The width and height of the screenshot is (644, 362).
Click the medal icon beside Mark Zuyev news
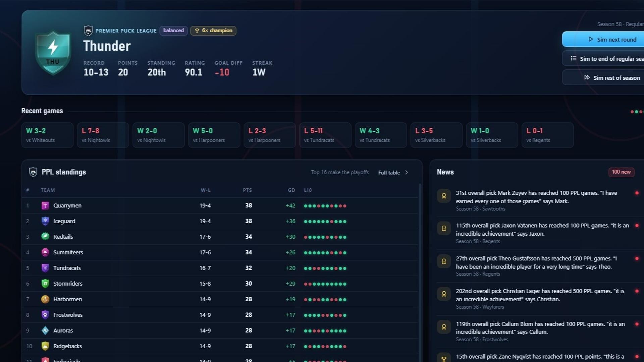tap(444, 196)
